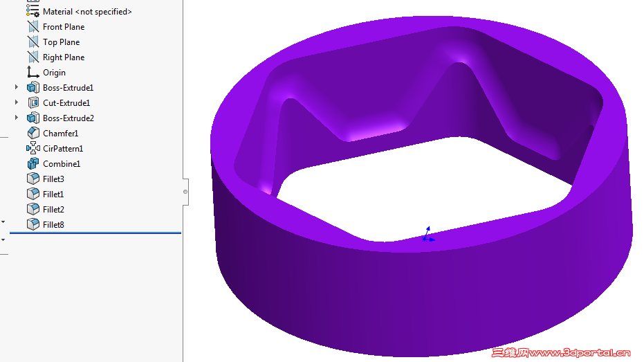Click the Cut-Extrude1 feature icon
The image size is (644, 362).
coord(33,102)
